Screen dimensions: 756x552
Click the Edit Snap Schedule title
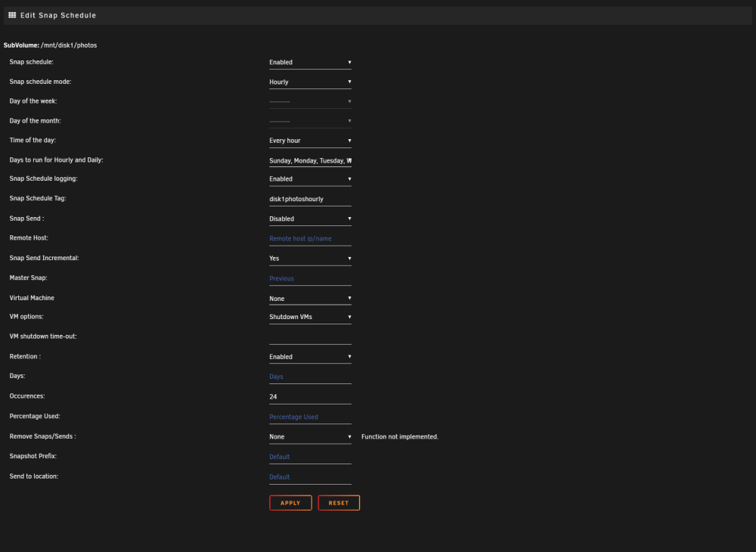coord(58,15)
